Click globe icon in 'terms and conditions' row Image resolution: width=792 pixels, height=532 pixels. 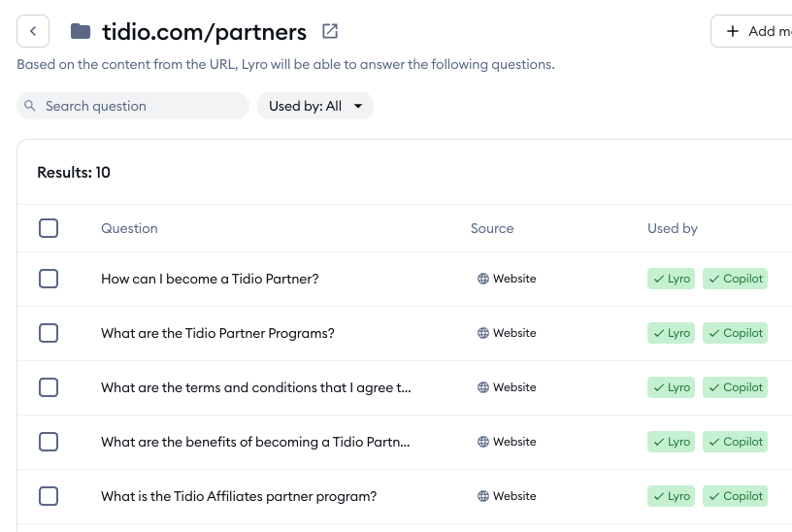(x=483, y=387)
